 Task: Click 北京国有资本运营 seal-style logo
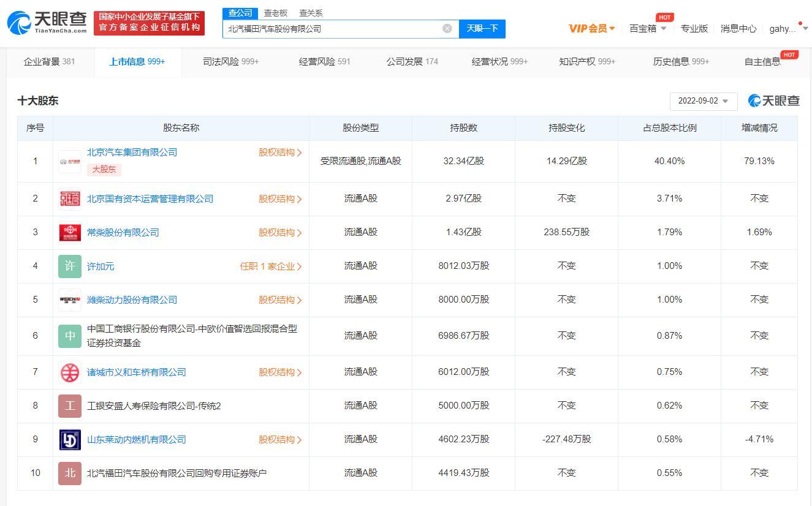pyautogui.click(x=69, y=198)
